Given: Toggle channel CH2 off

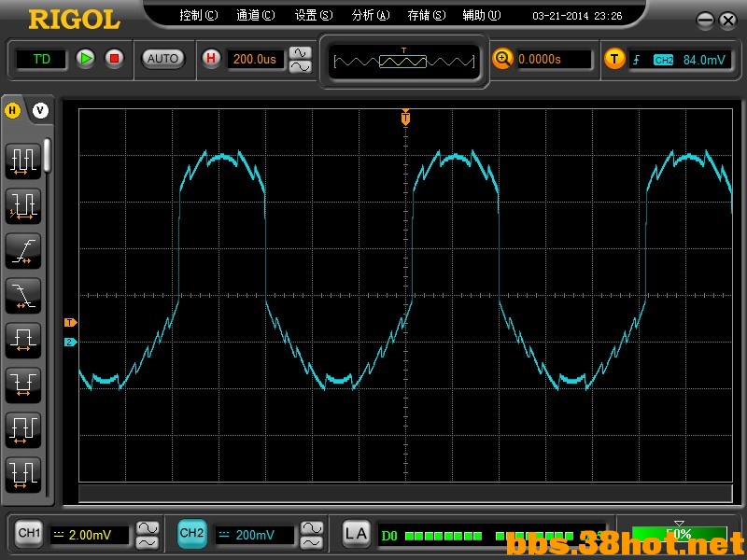Looking at the screenshot, I should (192, 534).
